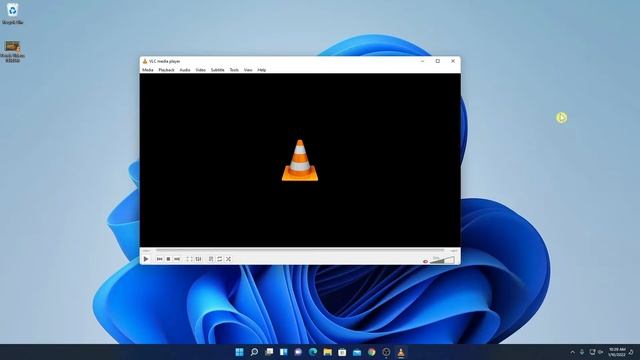Open the Chat taskbar icon

coord(298,352)
